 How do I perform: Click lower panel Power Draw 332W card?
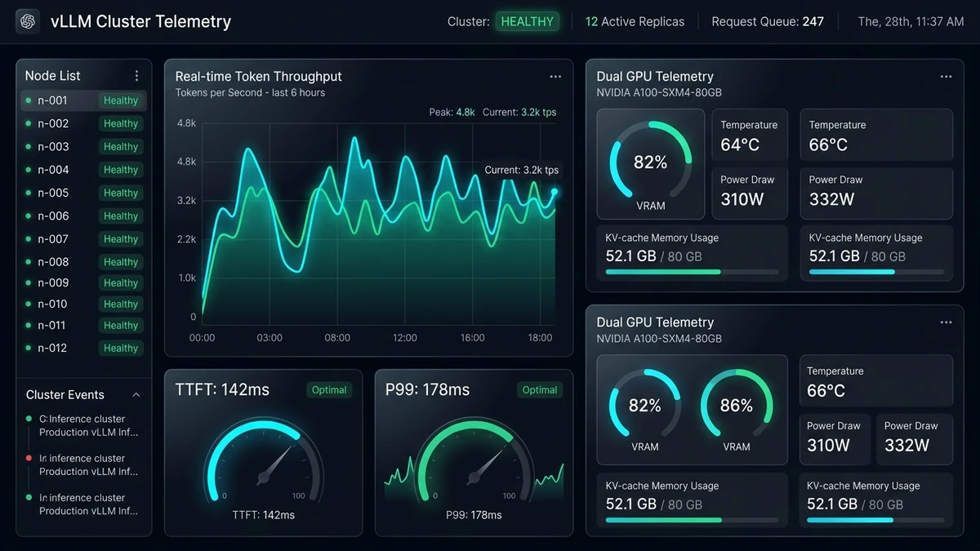coord(915,438)
